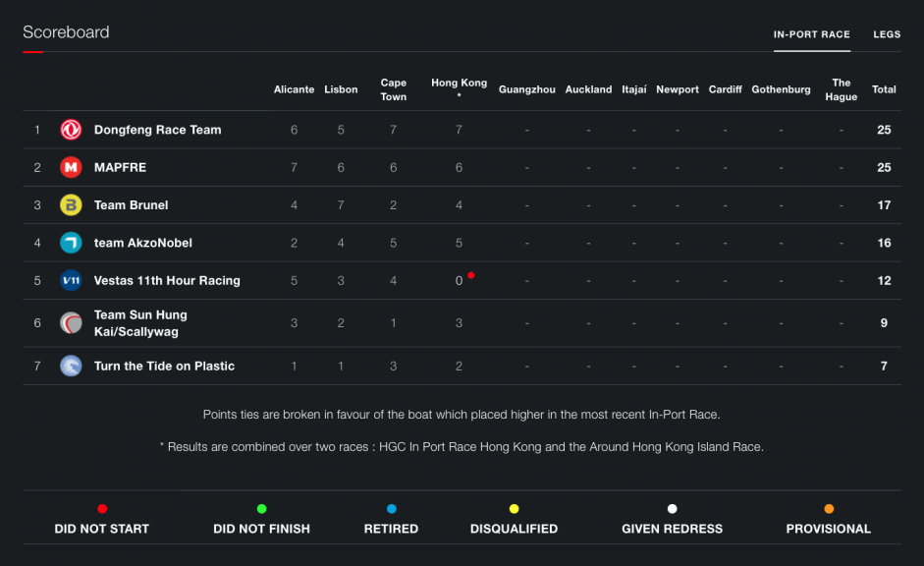Click the red dot beside Vestas Hong Kong score

point(471,275)
